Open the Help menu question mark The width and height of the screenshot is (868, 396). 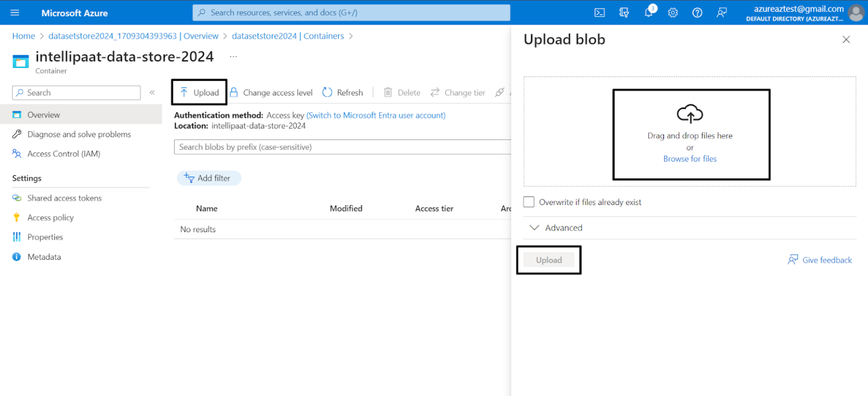click(697, 12)
